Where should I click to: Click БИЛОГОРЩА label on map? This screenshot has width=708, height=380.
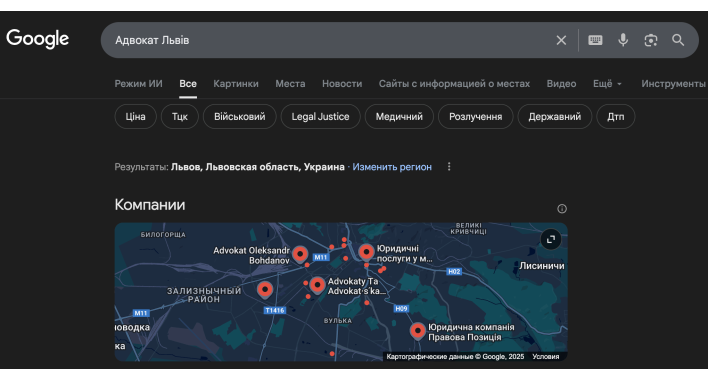click(163, 235)
